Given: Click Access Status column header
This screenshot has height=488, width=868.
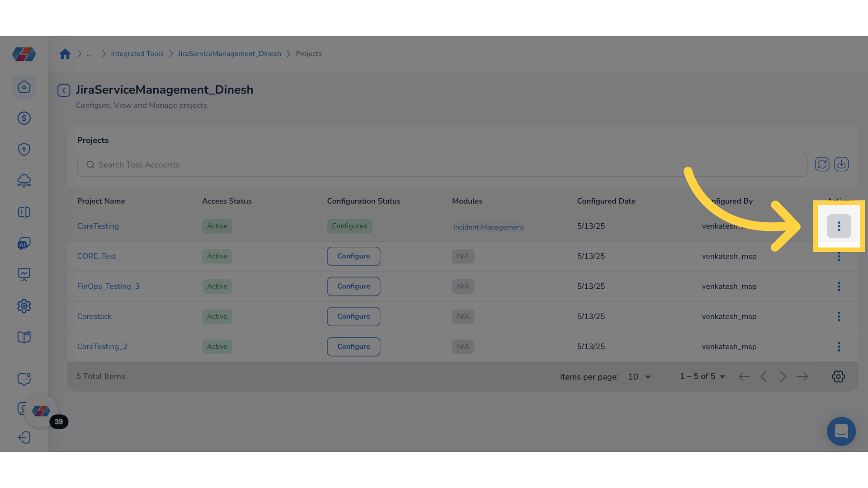Looking at the screenshot, I should [227, 201].
